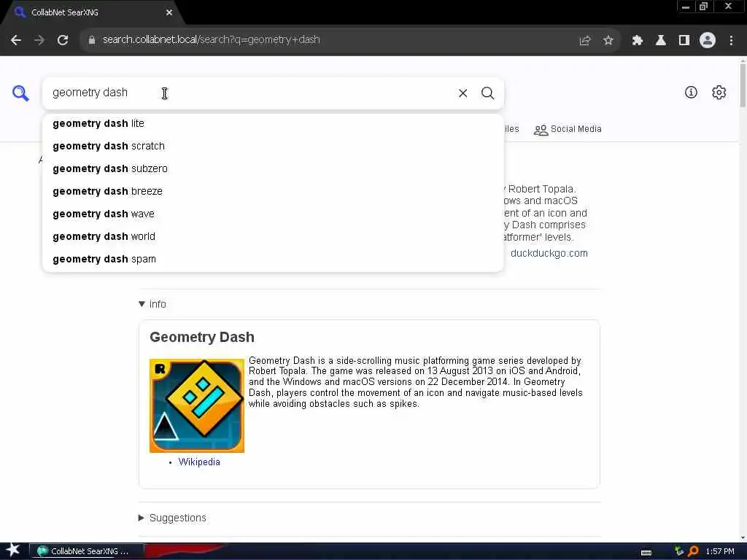Click into the search input field
The width and height of the screenshot is (747, 560).
point(248,93)
